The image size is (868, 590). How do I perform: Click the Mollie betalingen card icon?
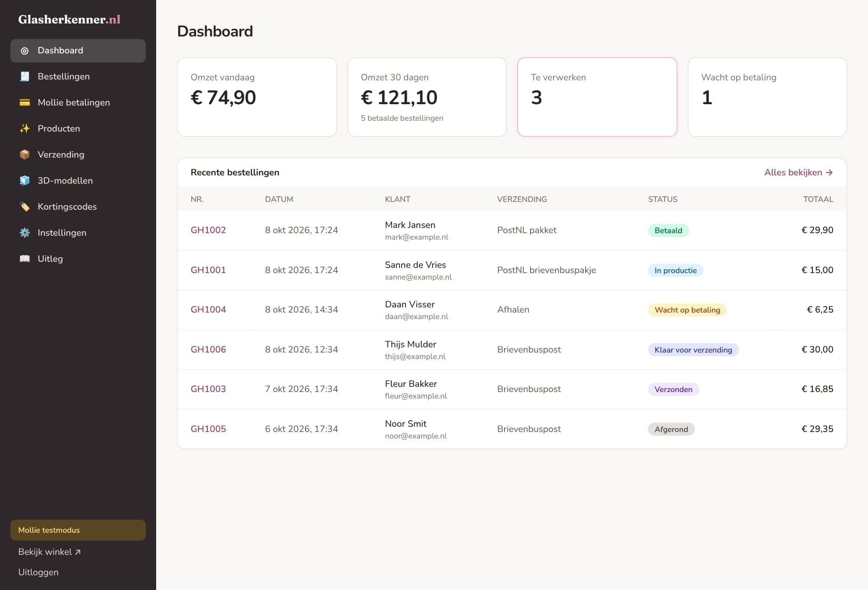pyautogui.click(x=25, y=102)
